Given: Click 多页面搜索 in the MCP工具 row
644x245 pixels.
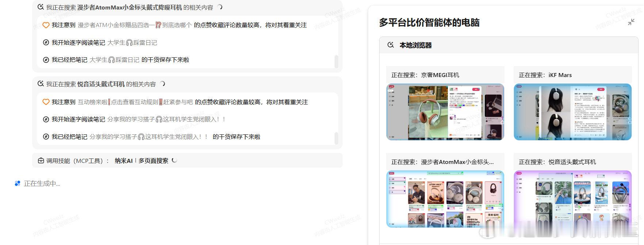Looking at the screenshot, I should point(153,161).
